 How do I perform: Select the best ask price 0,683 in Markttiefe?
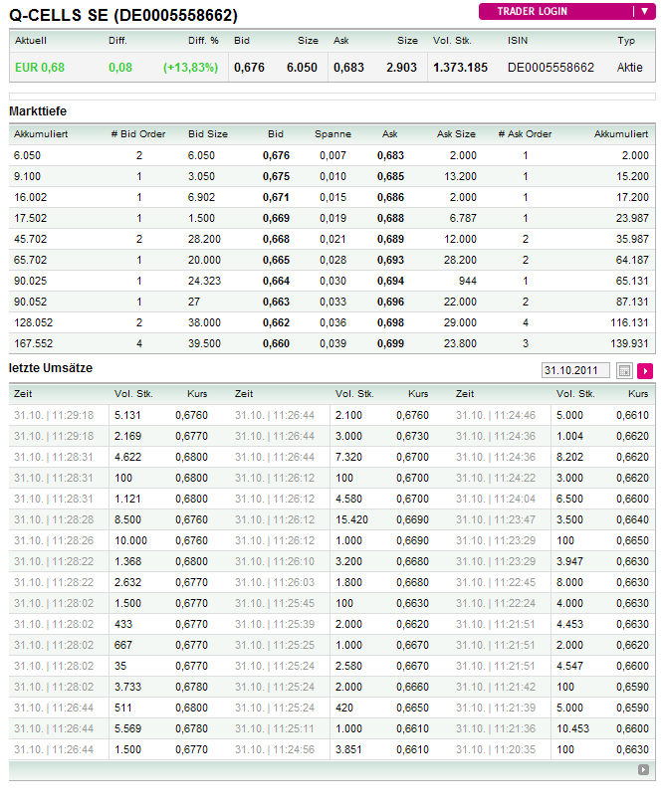[390, 155]
